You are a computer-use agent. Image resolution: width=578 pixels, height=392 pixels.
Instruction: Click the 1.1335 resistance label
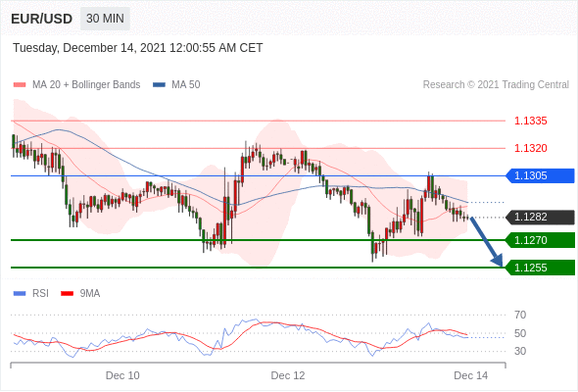coord(531,121)
